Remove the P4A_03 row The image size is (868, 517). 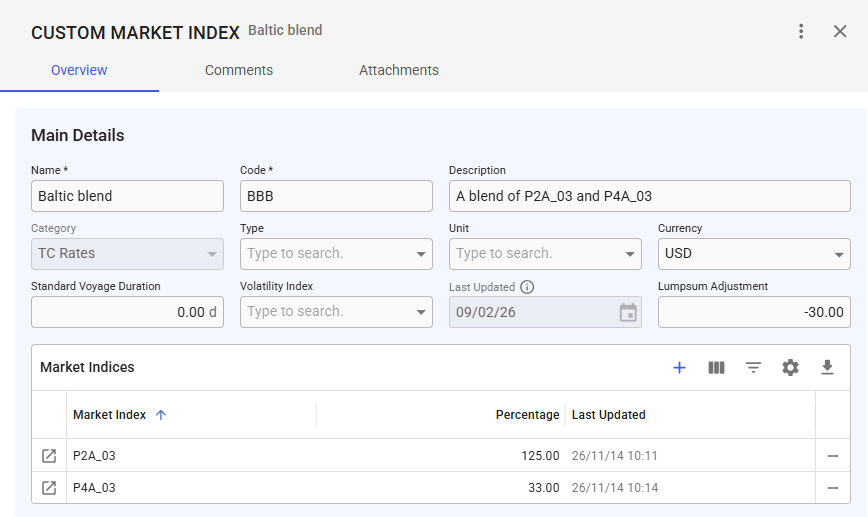pos(832,488)
